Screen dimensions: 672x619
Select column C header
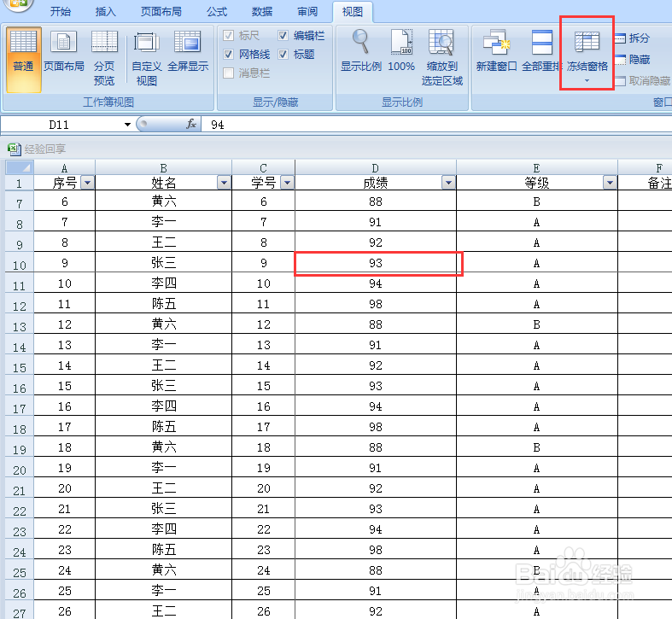[263, 167]
